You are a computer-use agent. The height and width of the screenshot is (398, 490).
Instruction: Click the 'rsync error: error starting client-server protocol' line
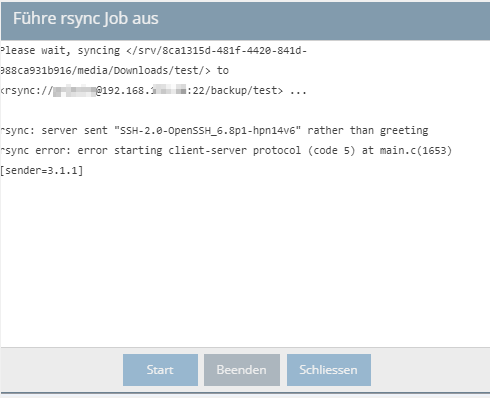click(x=226, y=150)
